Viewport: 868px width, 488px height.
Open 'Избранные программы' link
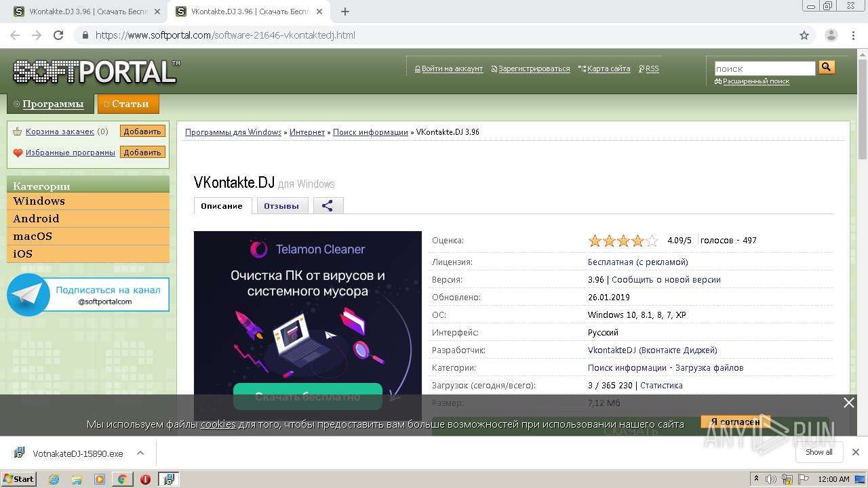tap(71, 152)
